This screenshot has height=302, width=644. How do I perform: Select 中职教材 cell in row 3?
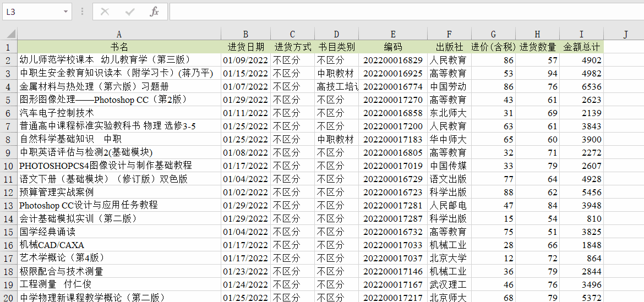pos(336,74)
